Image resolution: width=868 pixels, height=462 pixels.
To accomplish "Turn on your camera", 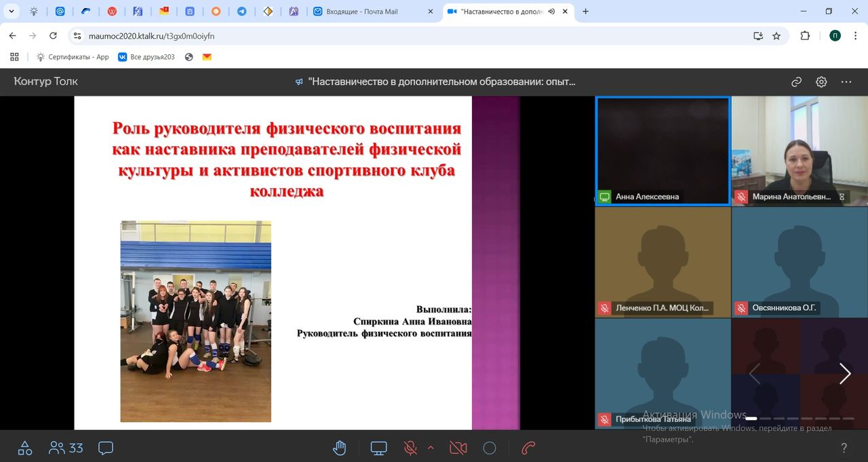I will pos(458,448).
